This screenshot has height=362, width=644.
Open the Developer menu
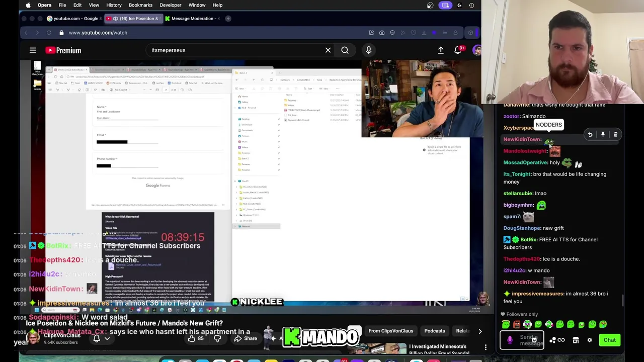(171, 5)
